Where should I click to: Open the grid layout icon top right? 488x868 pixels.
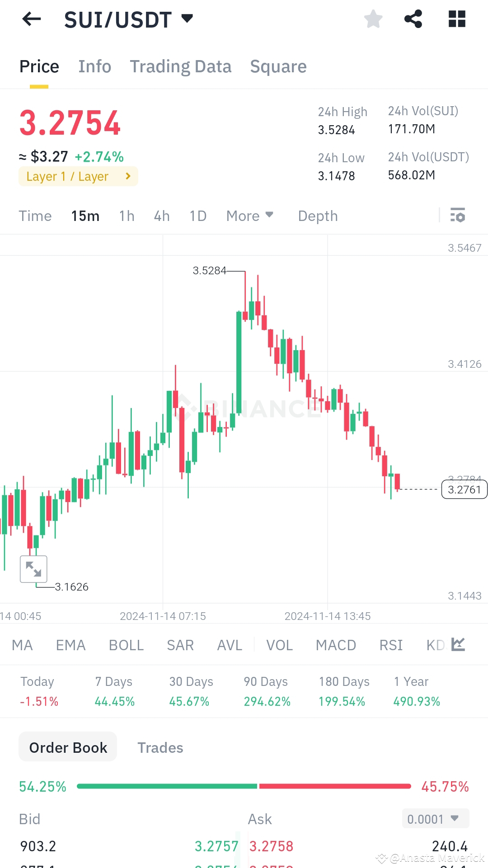point(457,19)
